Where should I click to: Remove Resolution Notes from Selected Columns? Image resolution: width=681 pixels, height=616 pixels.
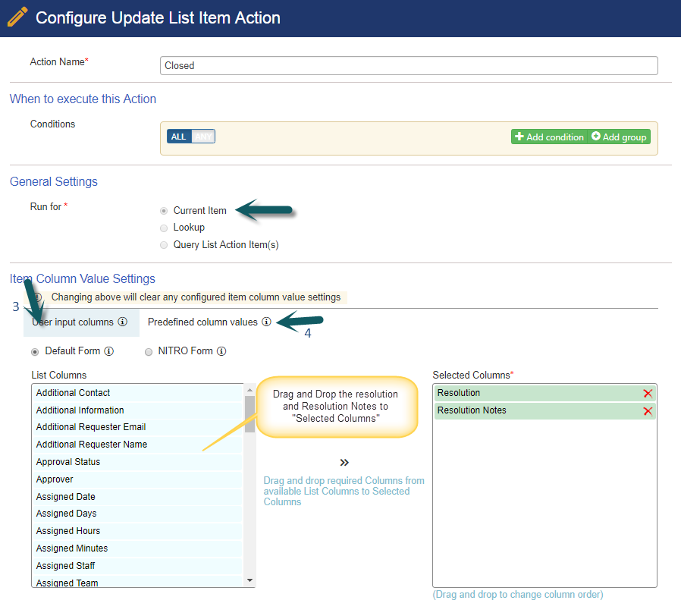(x=648, y=411)
